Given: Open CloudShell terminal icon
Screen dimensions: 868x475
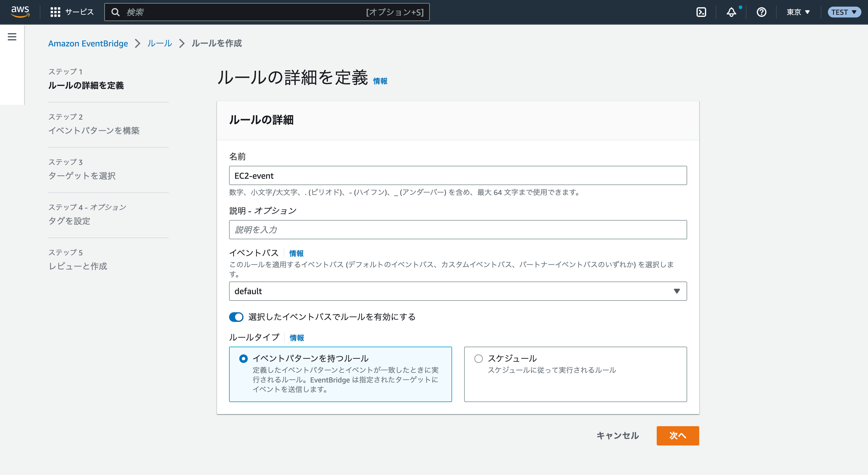Looking at the screenshot, I should tap(702, 12).
